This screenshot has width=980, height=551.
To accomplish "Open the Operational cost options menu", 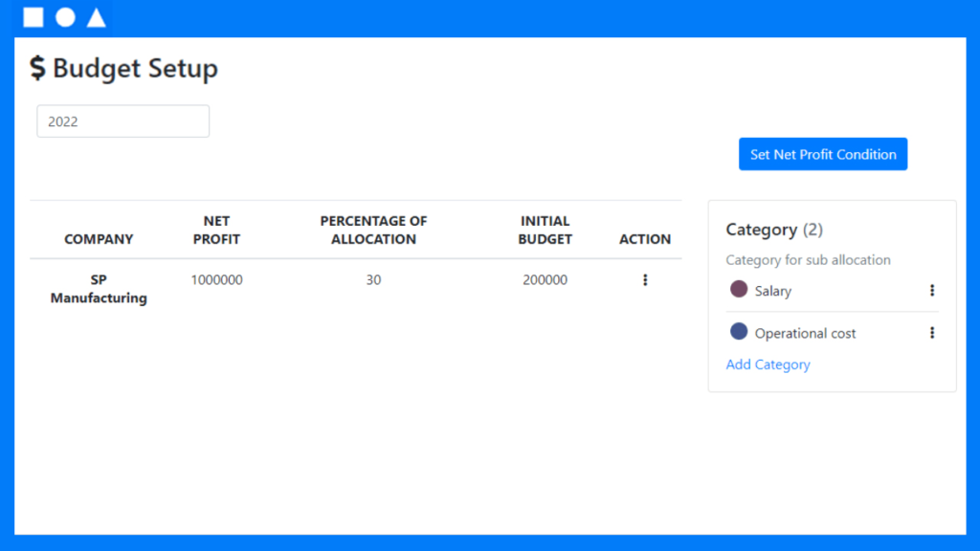I will (x=932, y=333).
